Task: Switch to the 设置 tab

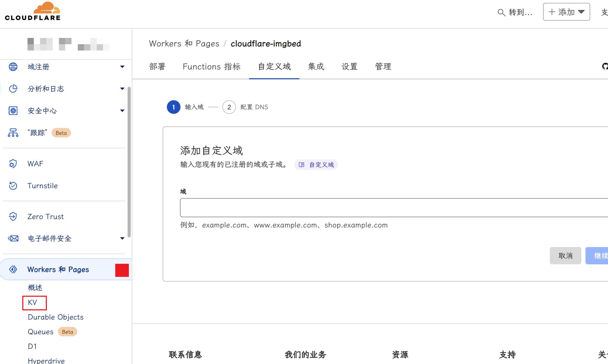Action: click(350, 66)
